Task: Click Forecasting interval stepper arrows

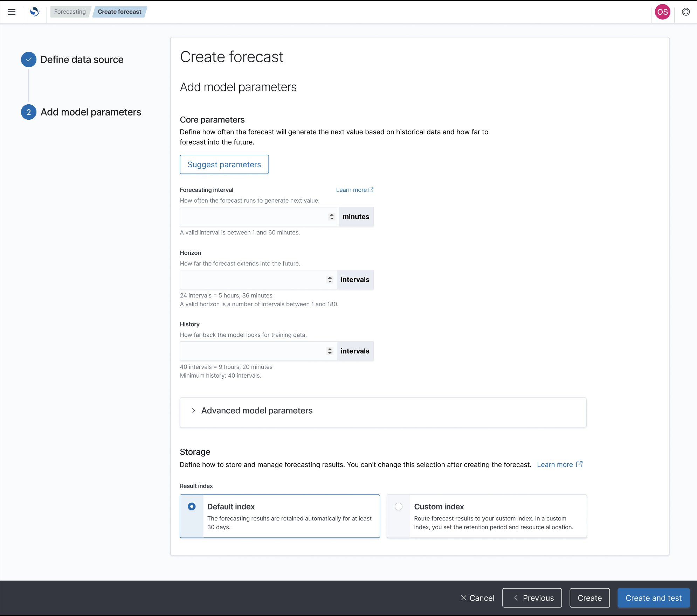Action: pyautogui.click(x=331, y=217)
